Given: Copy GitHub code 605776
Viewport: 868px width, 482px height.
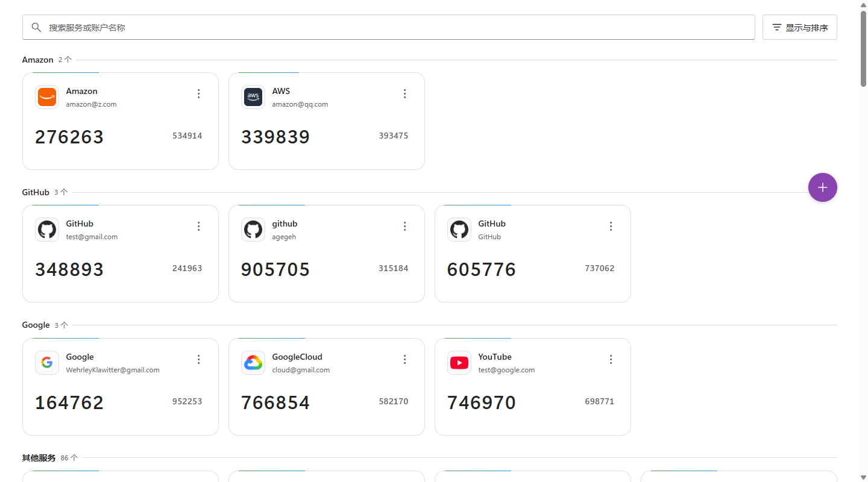Looking at the screenshot, I should (x=482, y=269).
